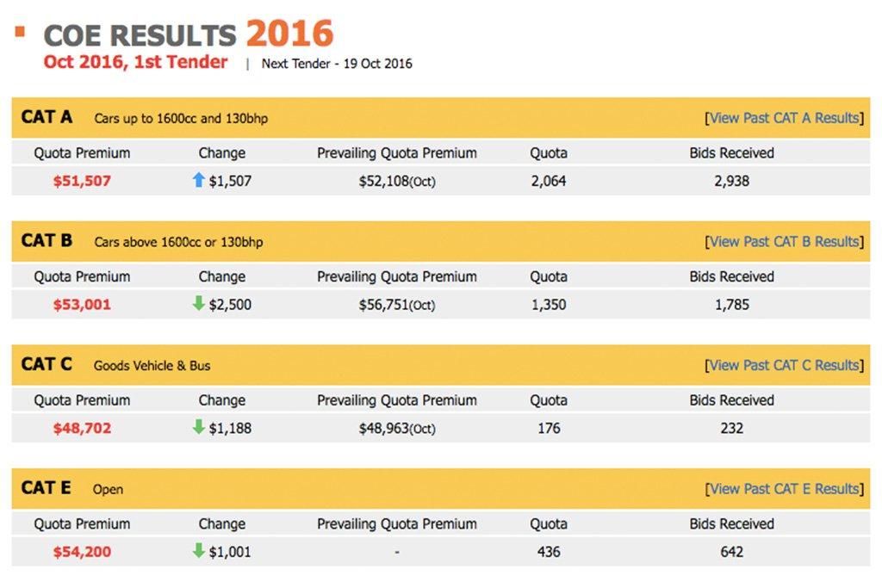Screen dimensions: 882x588
Task: Click the green down arrow in CAT C
Action: (199, 427)
